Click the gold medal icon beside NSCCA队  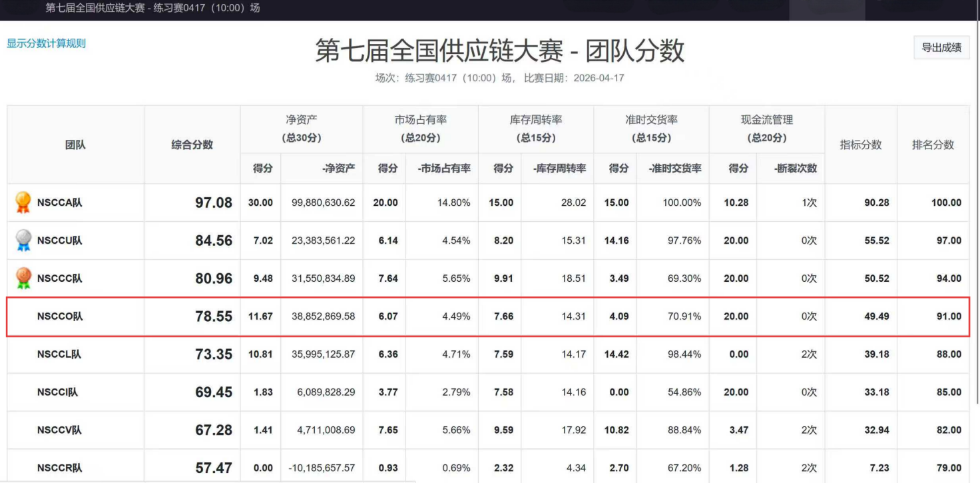(23, 203)
